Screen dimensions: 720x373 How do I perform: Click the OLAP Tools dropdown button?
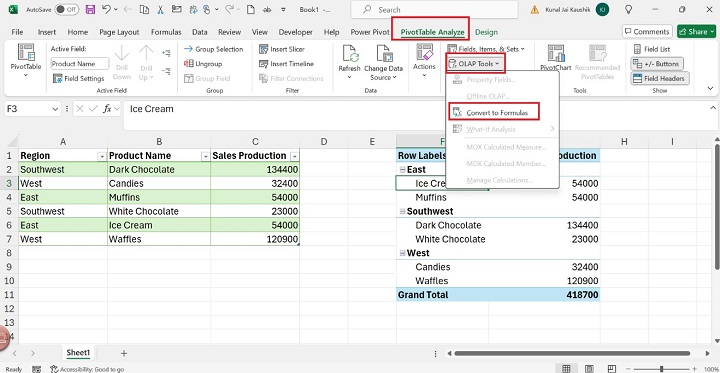click(x=475, y=63)
